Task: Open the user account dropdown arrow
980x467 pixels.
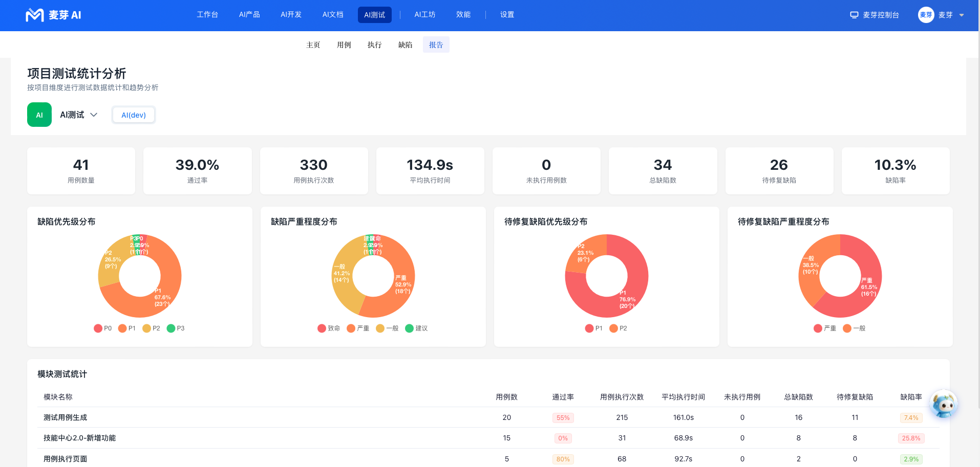Action: [x=962, y=15]
